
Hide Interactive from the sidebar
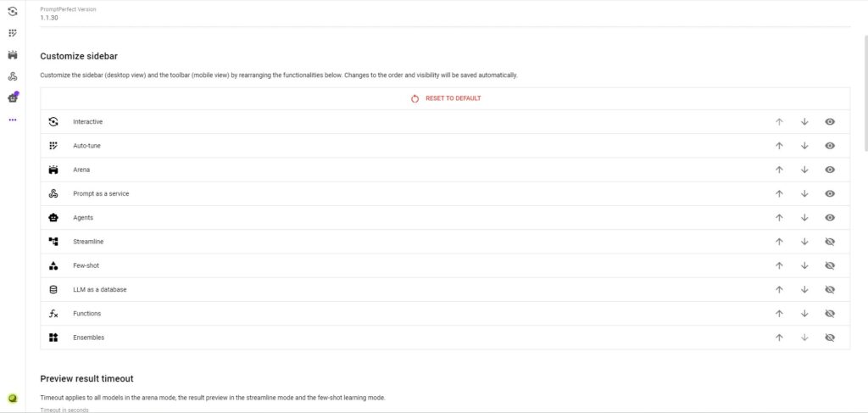tap(830, 122)
